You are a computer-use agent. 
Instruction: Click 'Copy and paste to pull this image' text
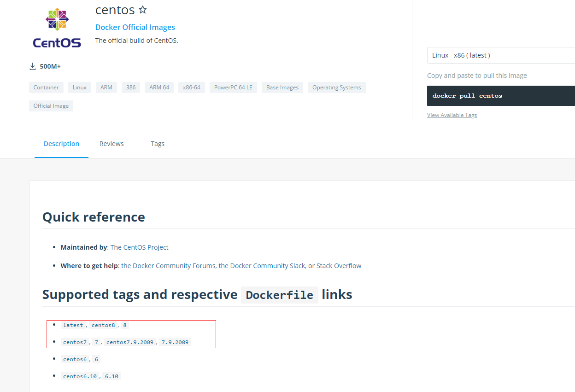tap(477, 76)
